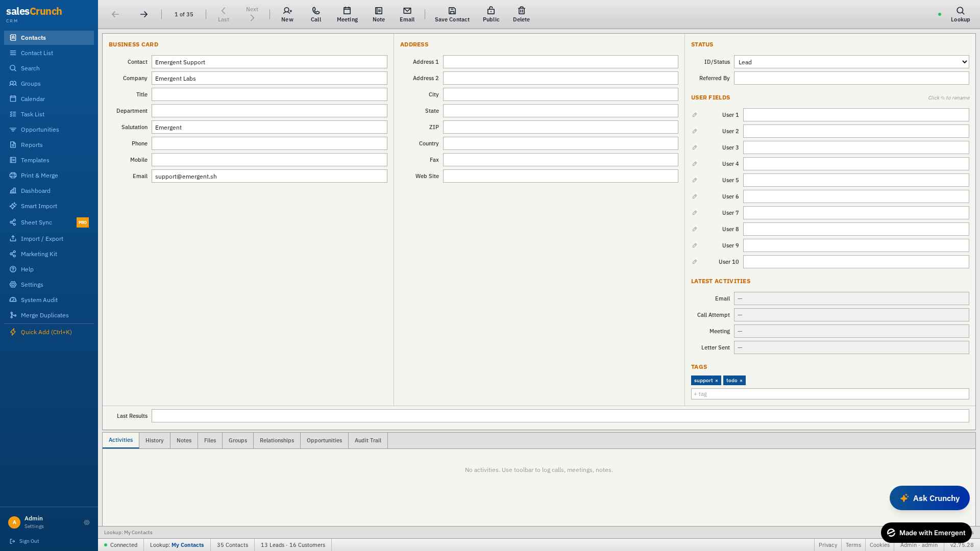Viewport: 980px width, 551px height.
Task: Click the Save Contact button
Action: click(x=452, y=14)
